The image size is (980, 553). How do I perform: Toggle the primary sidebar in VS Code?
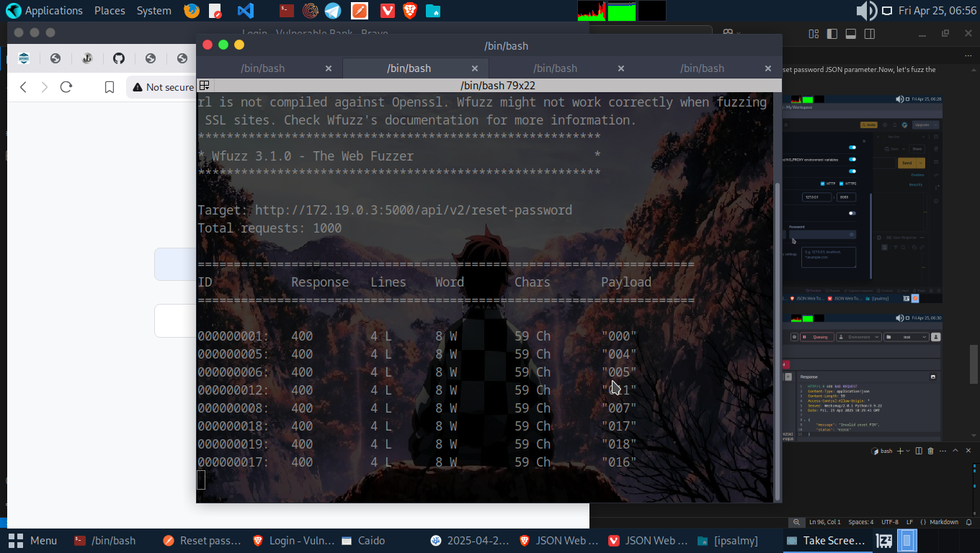832,33
